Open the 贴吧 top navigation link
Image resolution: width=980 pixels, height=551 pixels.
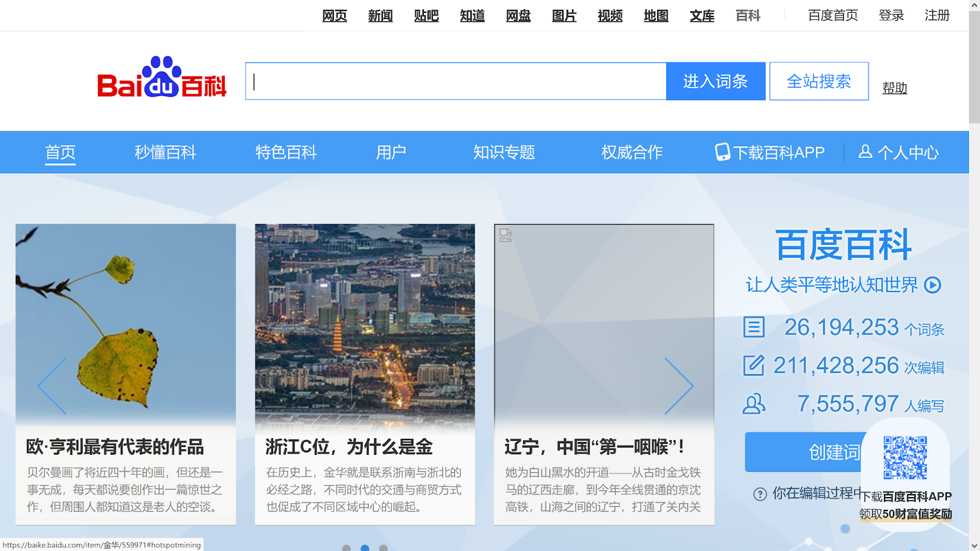(426, 16)
